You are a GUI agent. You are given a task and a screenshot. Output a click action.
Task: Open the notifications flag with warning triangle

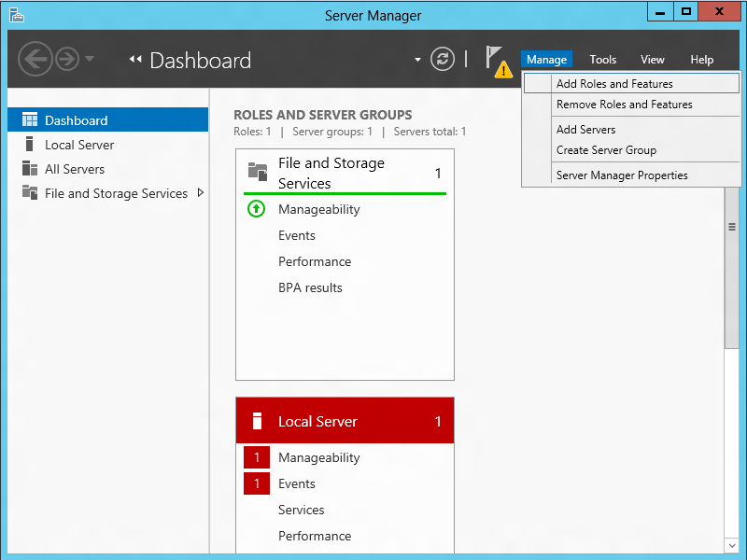coord(498,59)
